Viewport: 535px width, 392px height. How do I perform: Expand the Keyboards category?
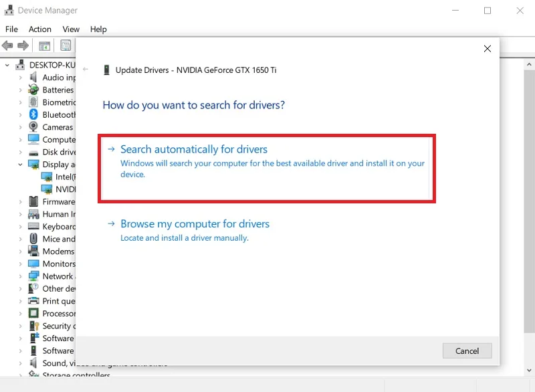pyautogui.click(x=20, y=227)
